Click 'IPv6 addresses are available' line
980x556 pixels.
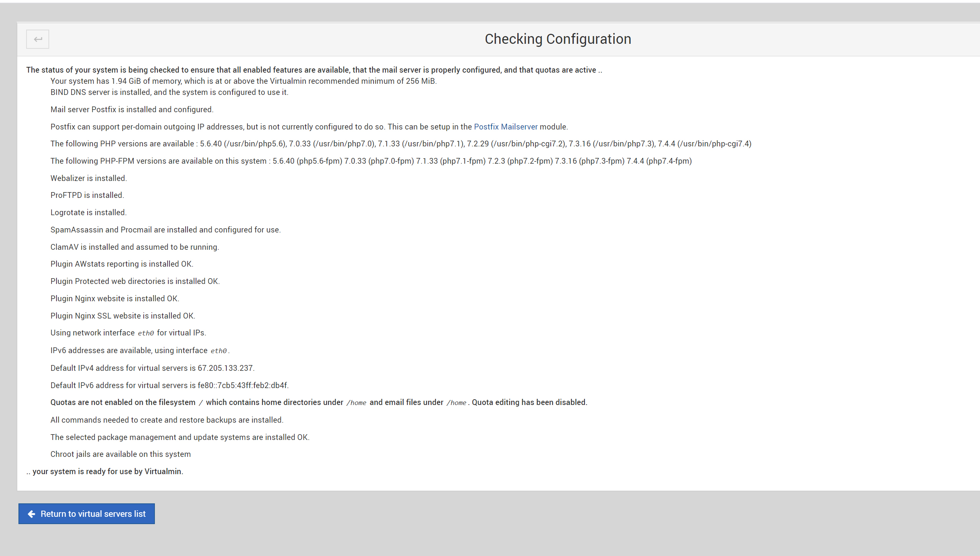140,350
